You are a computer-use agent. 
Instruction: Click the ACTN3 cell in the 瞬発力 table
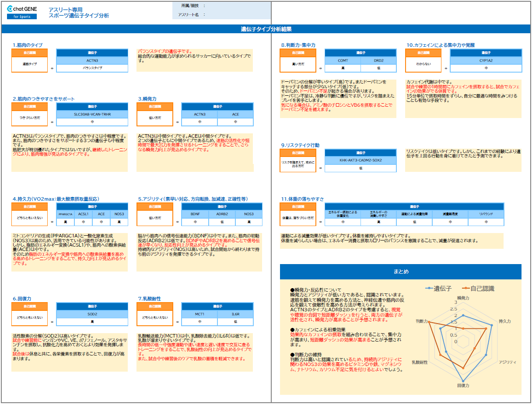(x=199, y=115)
